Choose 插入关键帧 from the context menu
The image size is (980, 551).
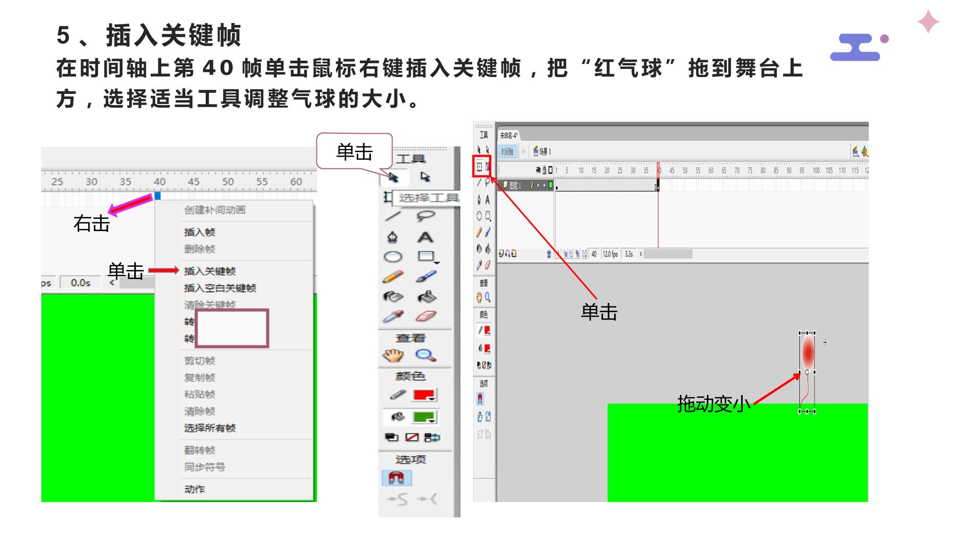(210, 271)
